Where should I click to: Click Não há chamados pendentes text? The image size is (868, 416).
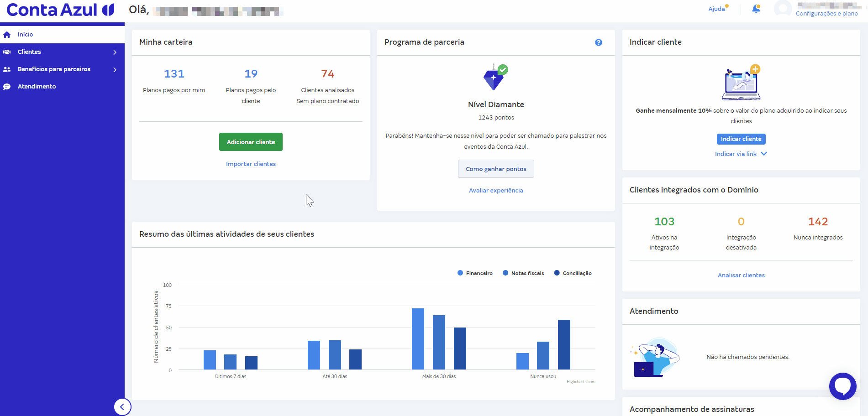748,357
